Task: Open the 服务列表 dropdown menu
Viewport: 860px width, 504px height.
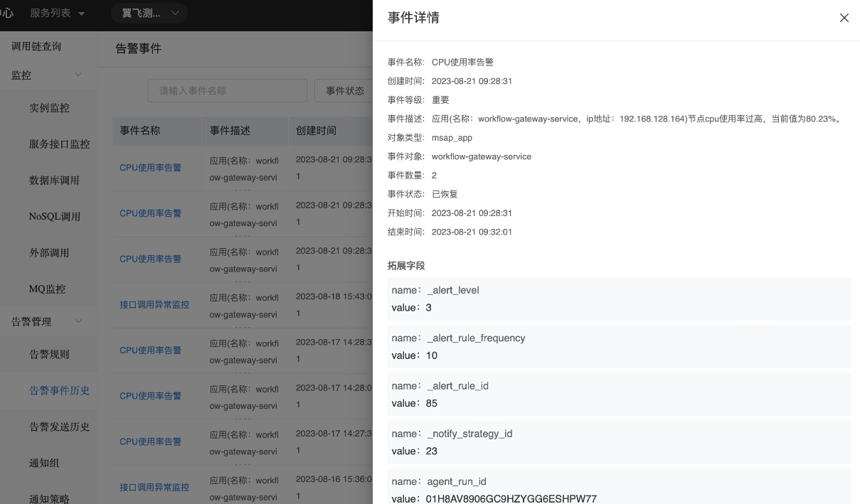Action: (x=58, y=14)
